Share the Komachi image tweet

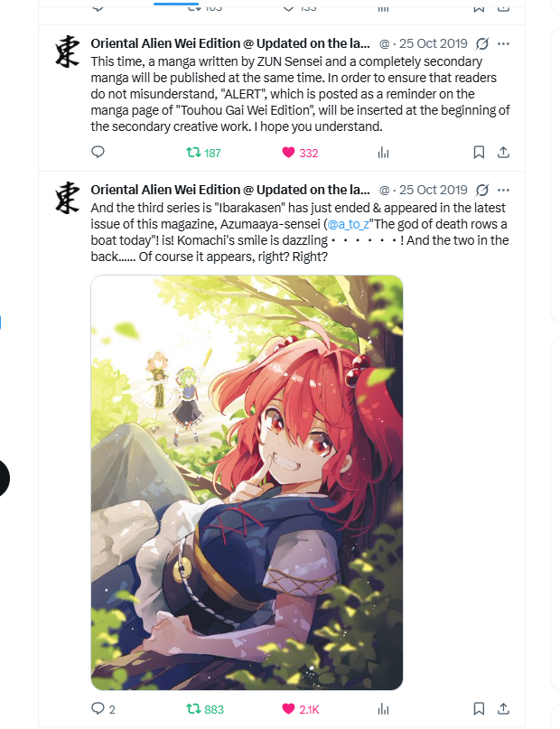(x=503, y=708)
